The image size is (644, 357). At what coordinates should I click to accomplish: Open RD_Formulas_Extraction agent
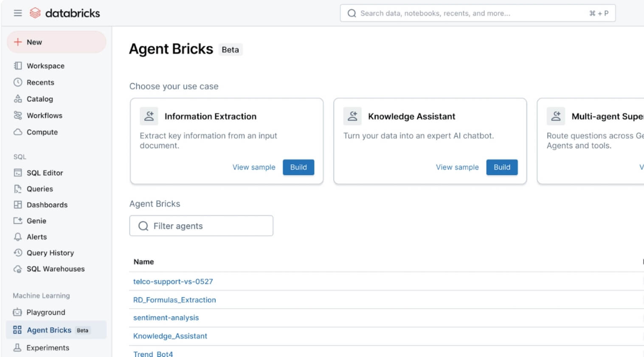174,300
